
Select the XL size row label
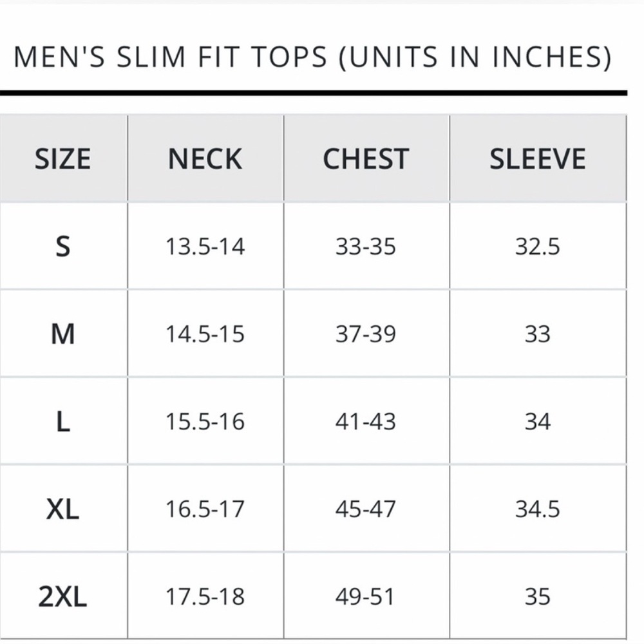63,509
